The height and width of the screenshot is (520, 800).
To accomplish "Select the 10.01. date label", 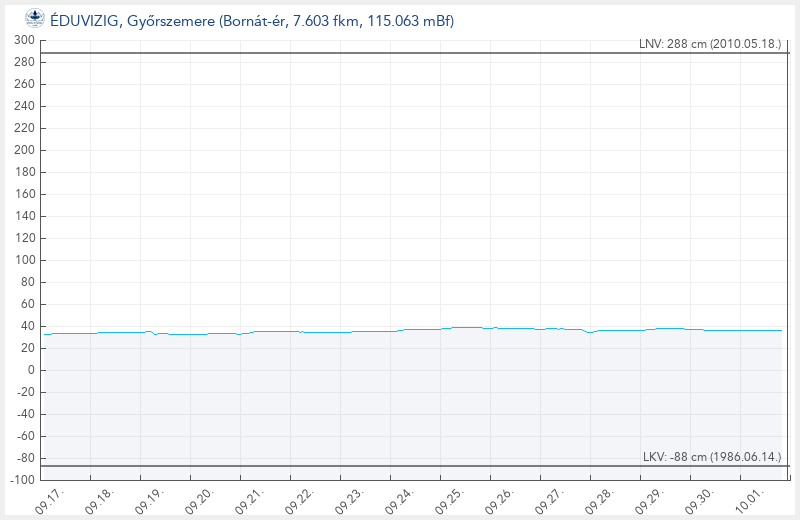I will (750, 500).
